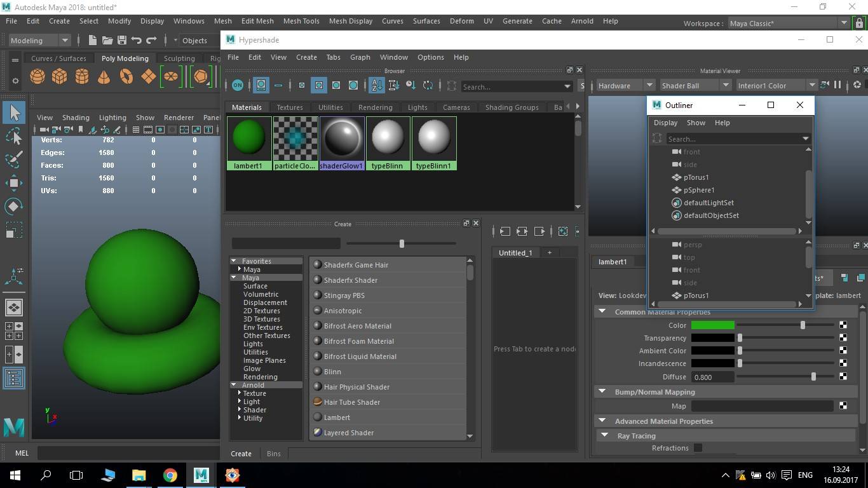Screen dimensions: 868x488
Task: Undo the last action via toolbar arrow
Action: point(136,40)
